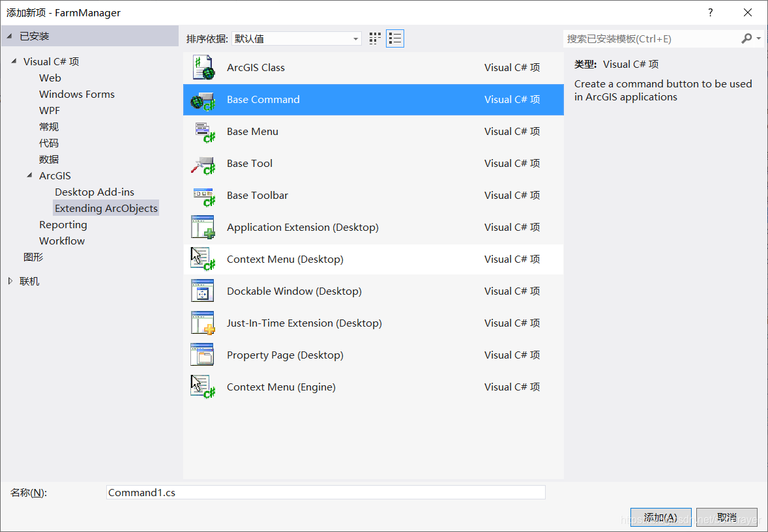Image resolution: width=768 pixels, height=532 pixels.
Task: Click the Base Tool template icon
Action: point(203,164)
